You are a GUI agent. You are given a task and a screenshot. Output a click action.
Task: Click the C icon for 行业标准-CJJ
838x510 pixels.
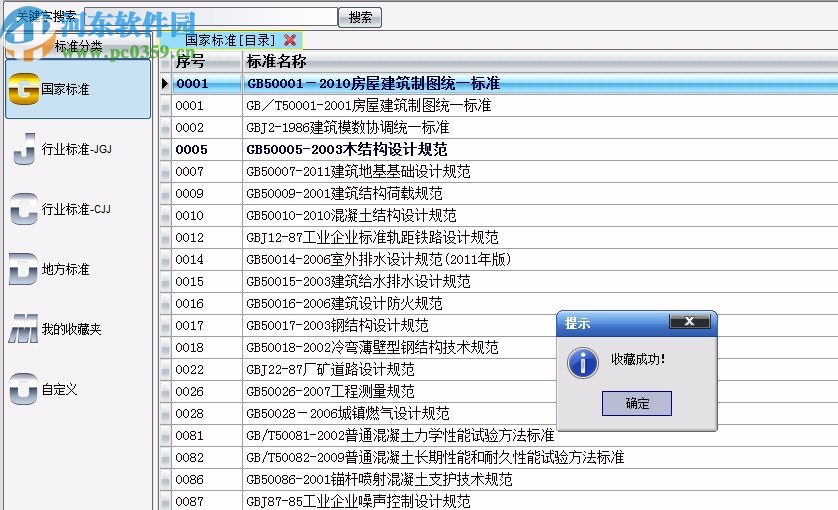click(24, 209)
